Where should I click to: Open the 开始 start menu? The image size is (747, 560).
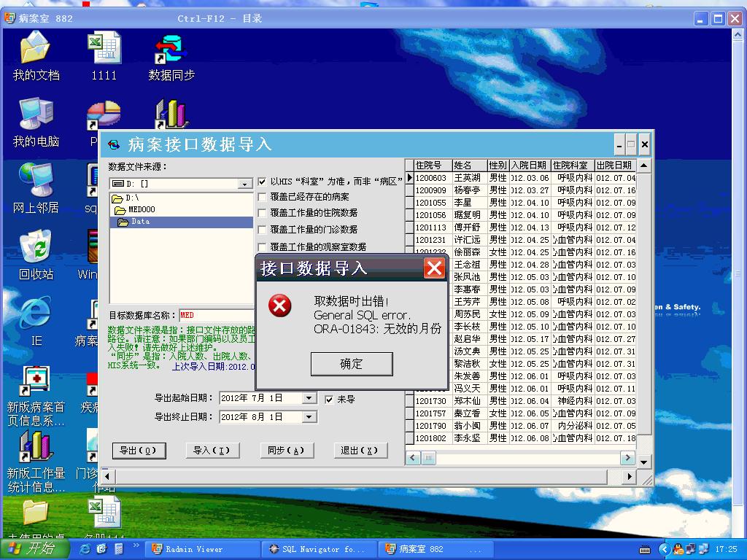pos(36,549)
